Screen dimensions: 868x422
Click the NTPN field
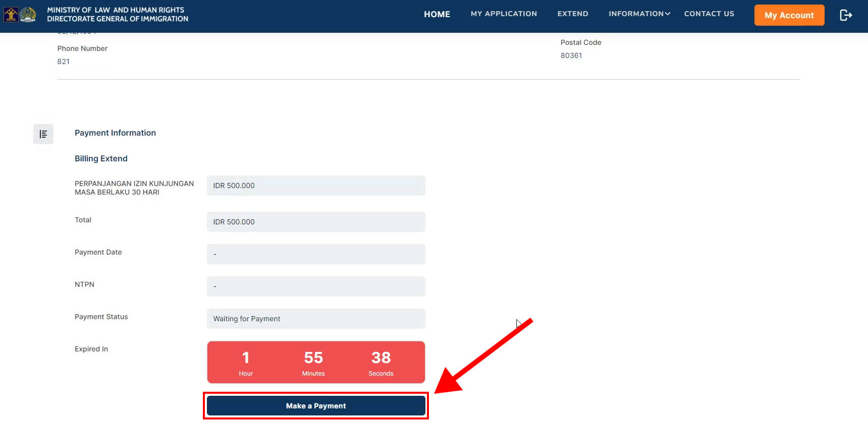coord(316,286)
